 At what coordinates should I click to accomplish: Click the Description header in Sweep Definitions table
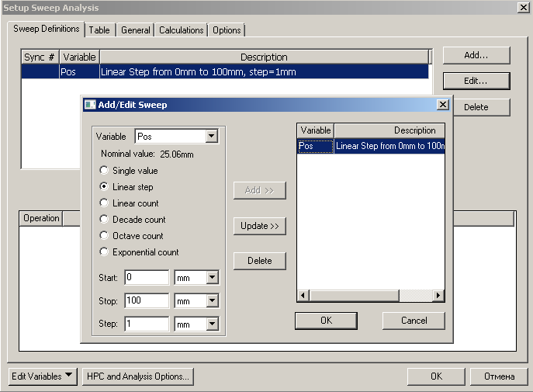[264, 57]
